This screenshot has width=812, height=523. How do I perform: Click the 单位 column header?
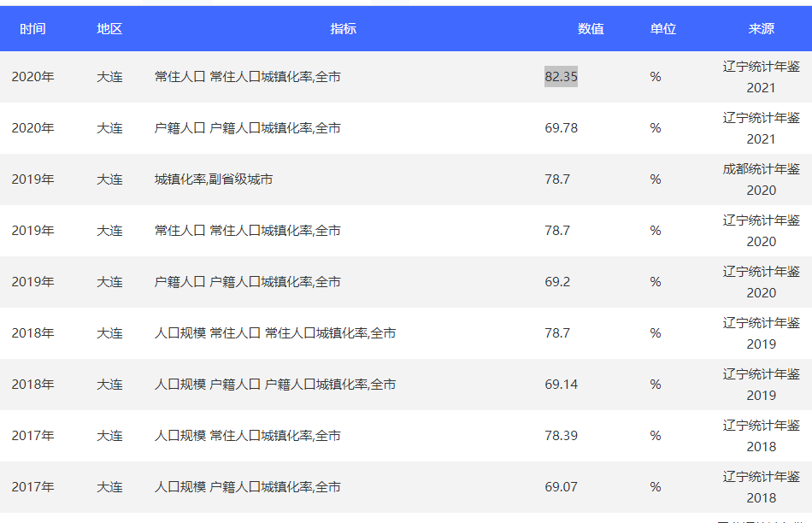662,29
